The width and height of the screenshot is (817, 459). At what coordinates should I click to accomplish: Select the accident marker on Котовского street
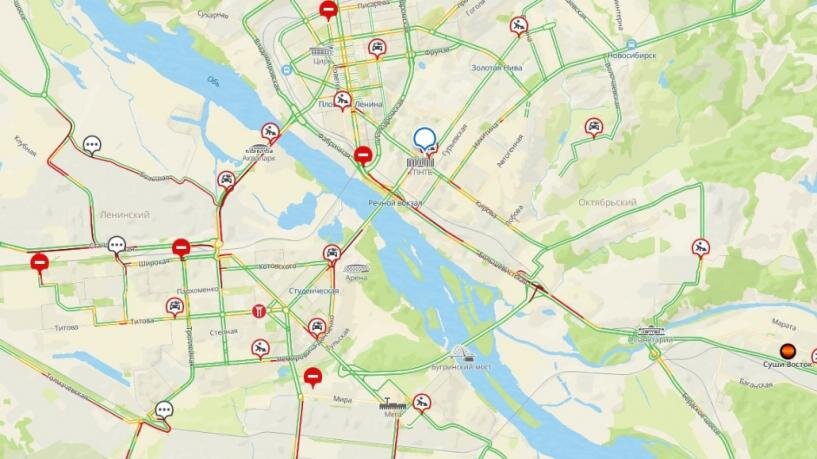332,254
